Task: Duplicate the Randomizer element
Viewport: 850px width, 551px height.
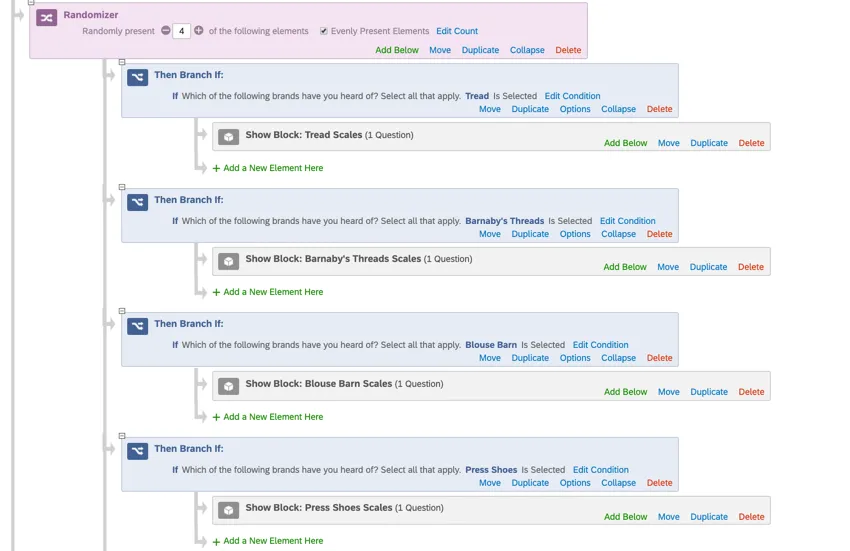Action: click(480, 50)
